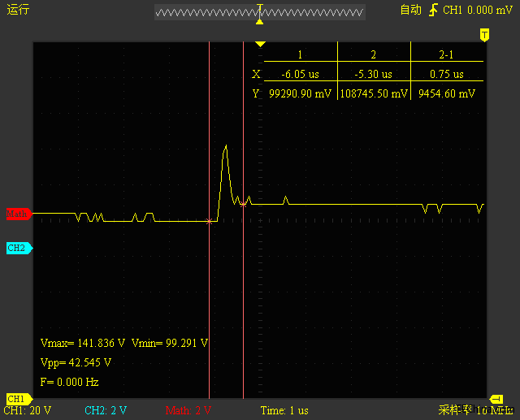Click cursor 1 X value -6.05 us
The image size is (520, 420).
pos(300,74)
